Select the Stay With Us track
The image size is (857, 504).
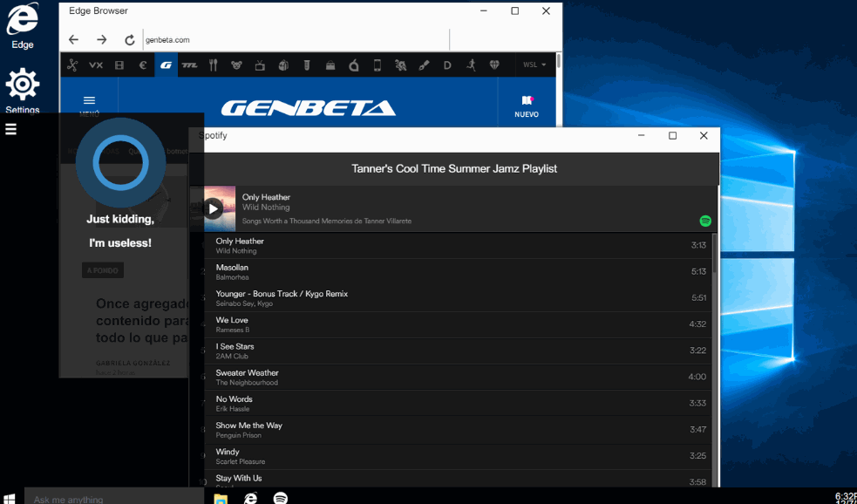coord(458,479)
